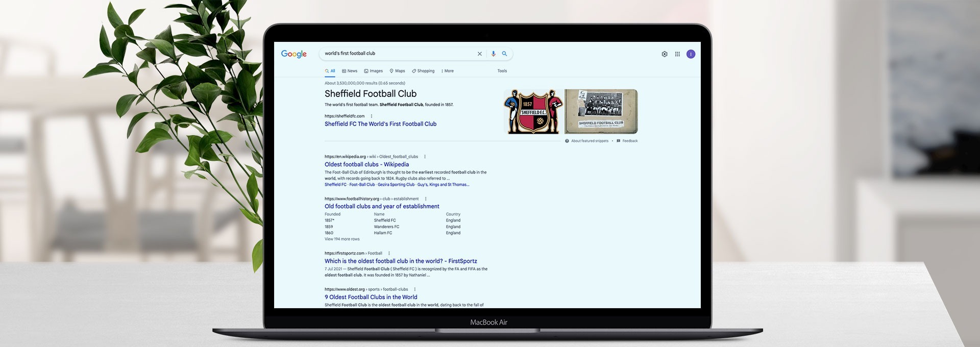Viewport: 980px width, 347px height.
Task: Open Google settings gear icon
Action: (x=665, y=54)
